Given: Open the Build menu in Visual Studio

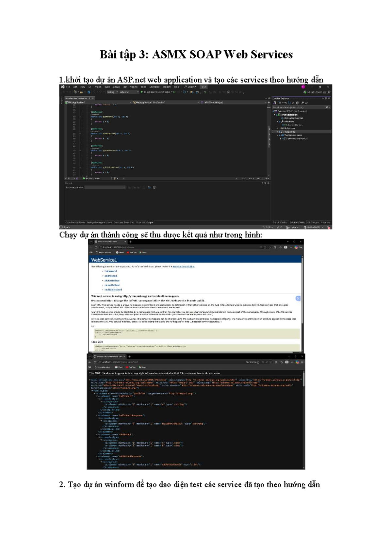Looking at the screenshot, I should [x=107, y=87].
